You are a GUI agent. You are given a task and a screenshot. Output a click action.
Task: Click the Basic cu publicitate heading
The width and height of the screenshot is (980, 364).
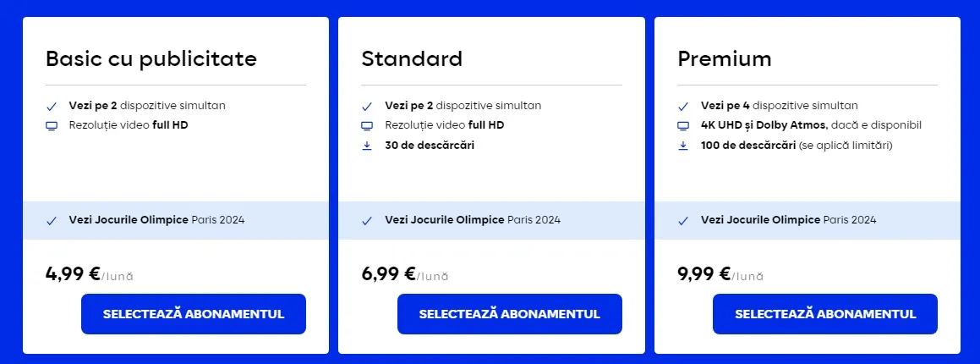(x=151, y=58)
